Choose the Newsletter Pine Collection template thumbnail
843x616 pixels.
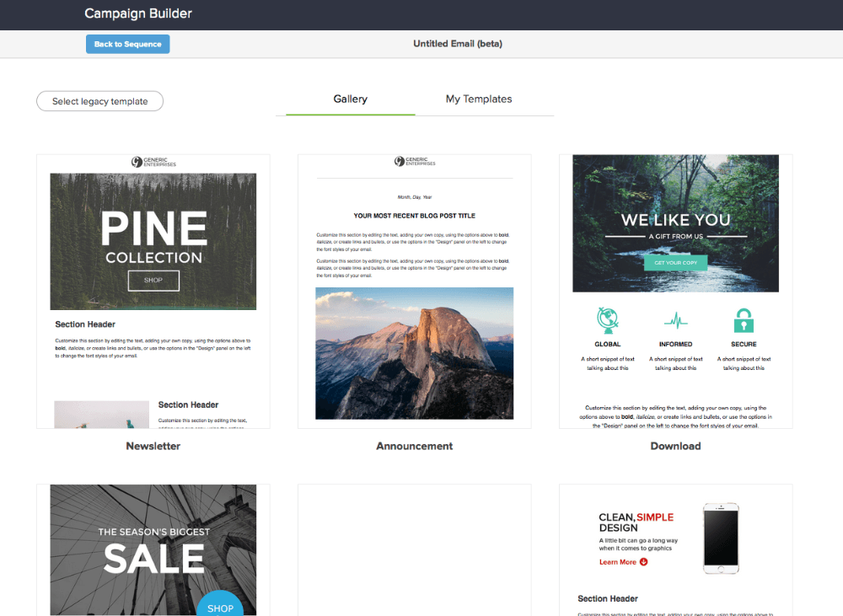coord(153,292)
